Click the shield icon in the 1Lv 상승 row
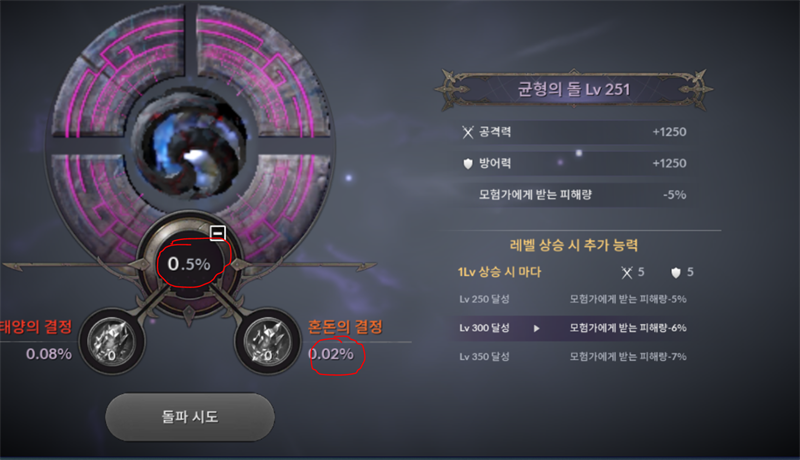The width and height of the screenshot is (800, 460). coord(676,272)
